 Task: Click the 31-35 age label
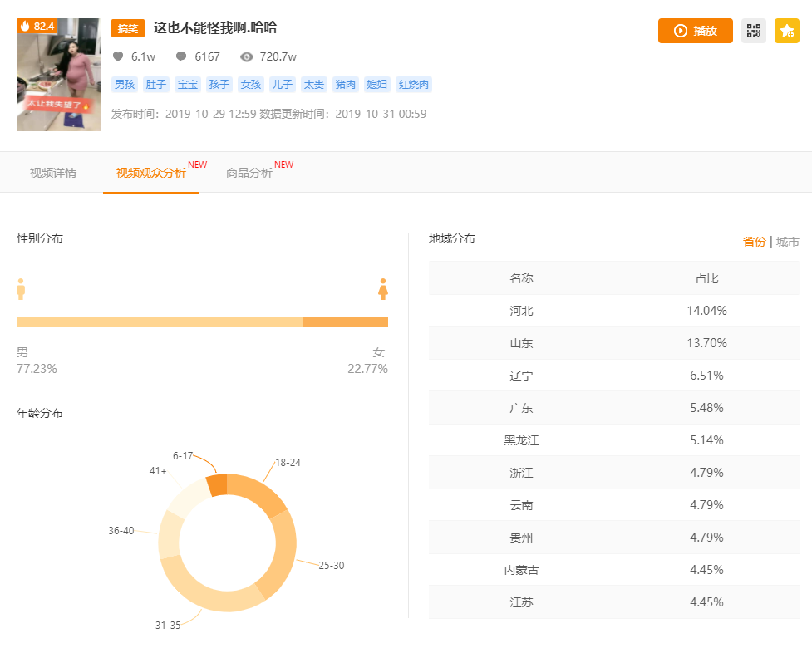tap(168, 625)
